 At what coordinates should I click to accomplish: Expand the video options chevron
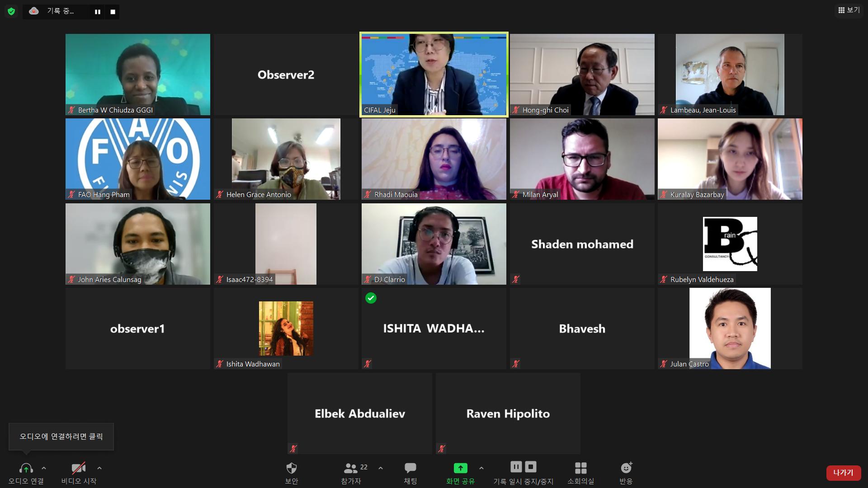tap(99, 468)
